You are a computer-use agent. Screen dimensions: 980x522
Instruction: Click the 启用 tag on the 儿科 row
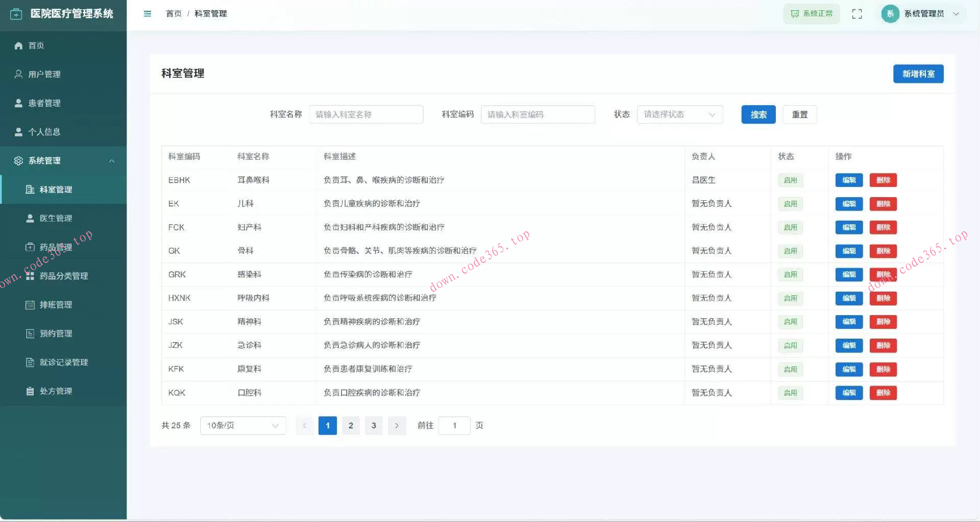790,204
